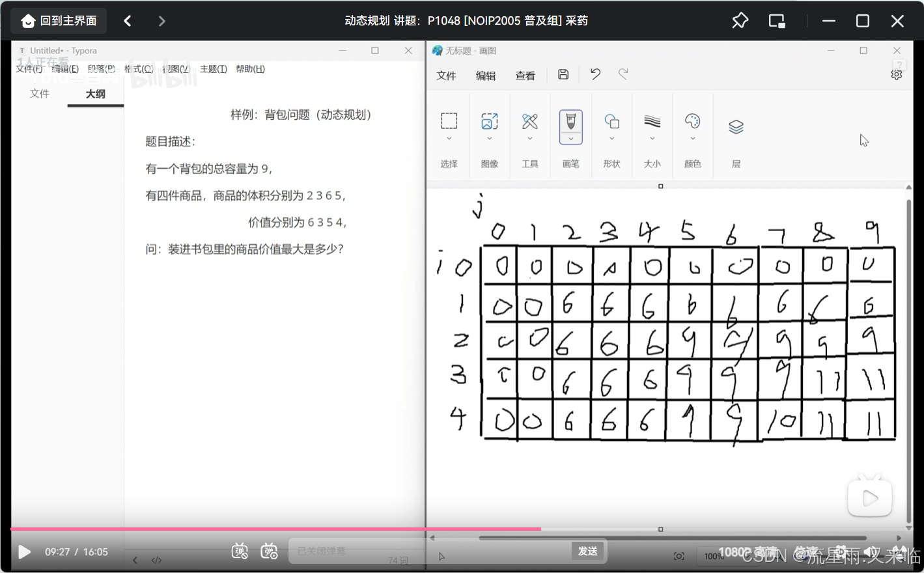
Task: Open the 颜色 color palette icon
Action: click(x=693, y=121)
